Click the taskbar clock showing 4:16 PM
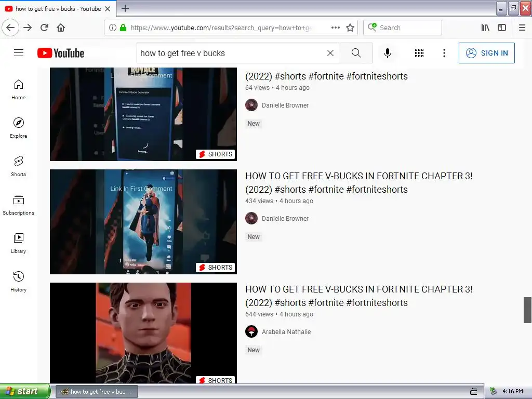 (512, 392)
